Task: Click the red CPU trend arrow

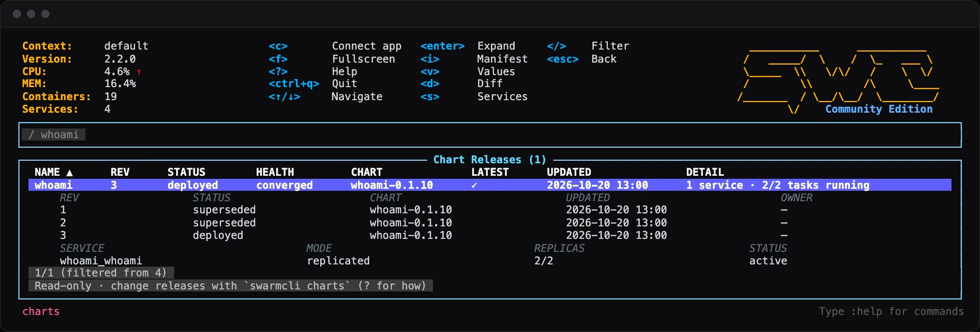Action: (139, 72)
